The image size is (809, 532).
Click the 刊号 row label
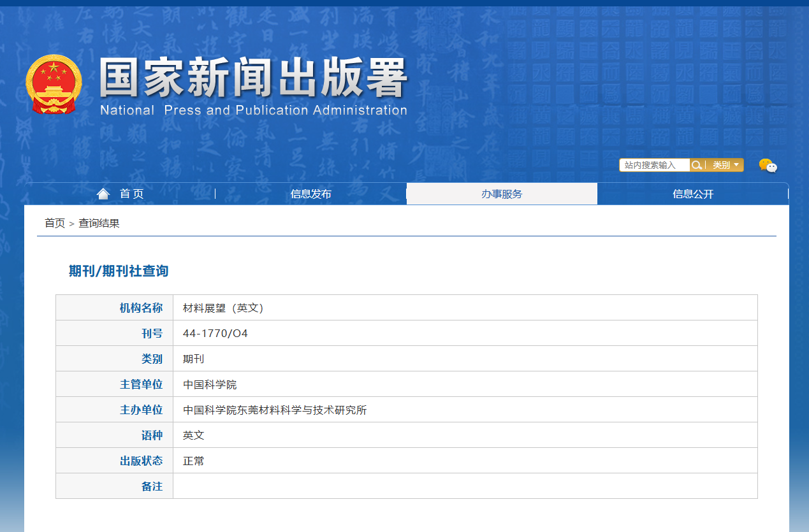pos(152,333)
